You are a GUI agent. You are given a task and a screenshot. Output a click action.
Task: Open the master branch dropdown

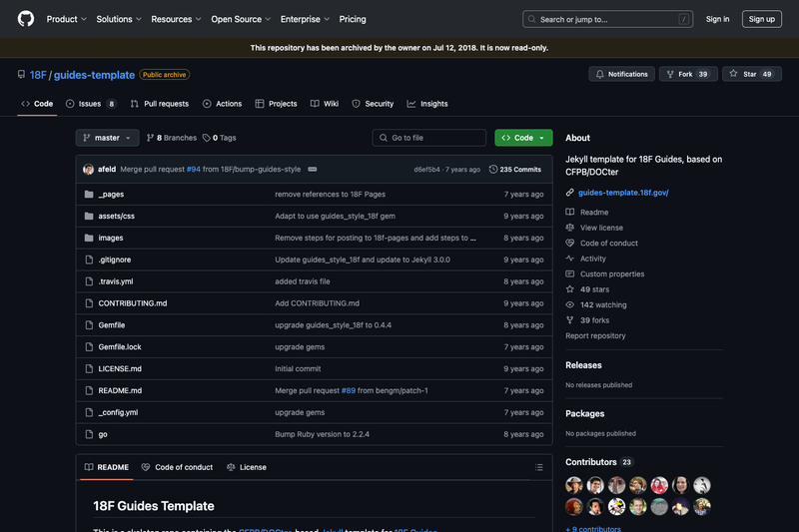[108, 138]
